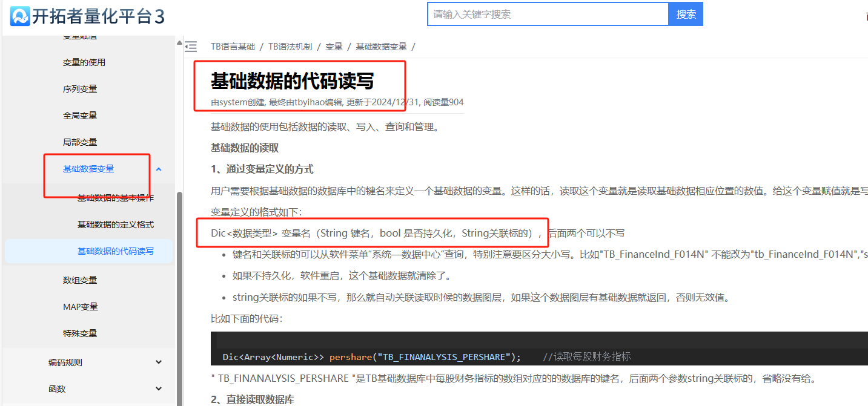The image size is (868, 406).
Task: Click the 搜索 search button
Action: click(x=686, y=14)
